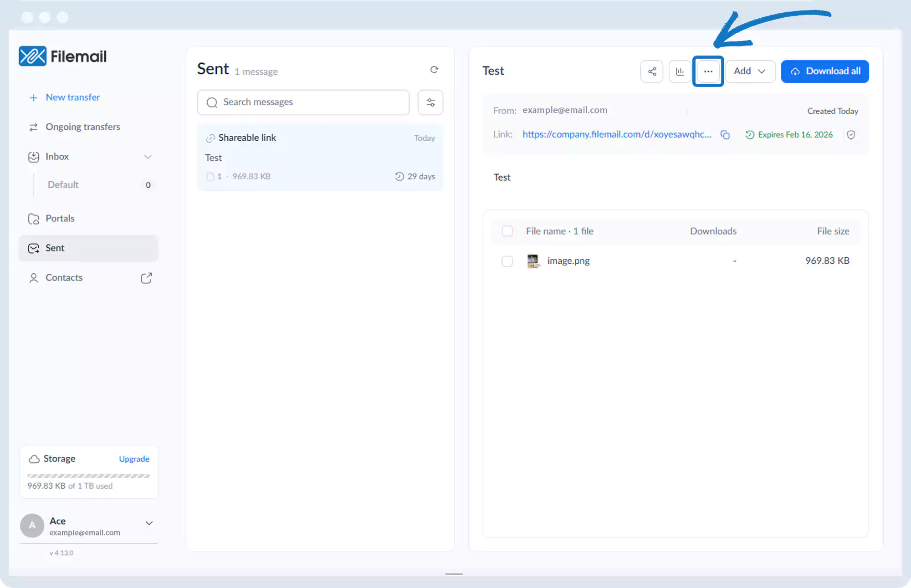Image resolution: width=911 pixels, height=588 pixels.
Task: Click the Search messages input field
Action: coord(303,102)
